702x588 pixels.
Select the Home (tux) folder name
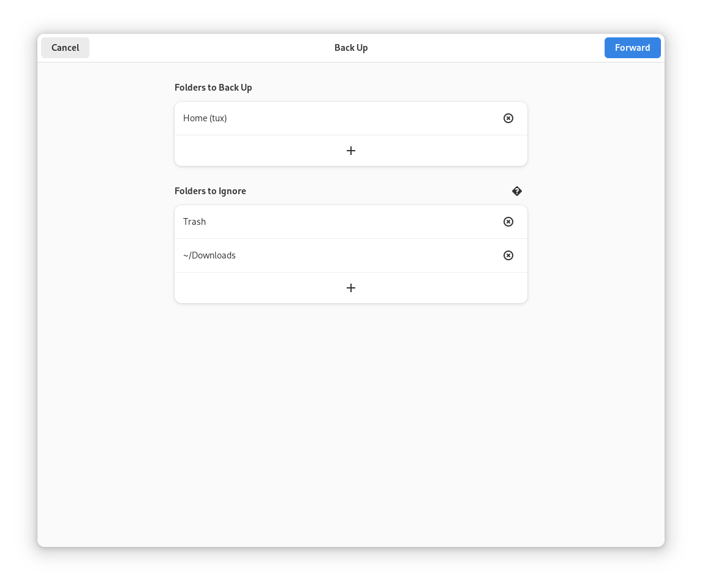pos(205,118)
